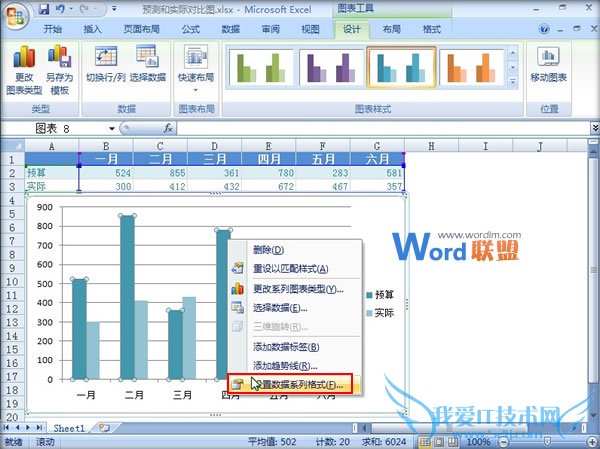Screen dimensions: 600x449
Task: Choose 设置数据系列格式(F)... from context menu
Action: click(x=290, y=384)
